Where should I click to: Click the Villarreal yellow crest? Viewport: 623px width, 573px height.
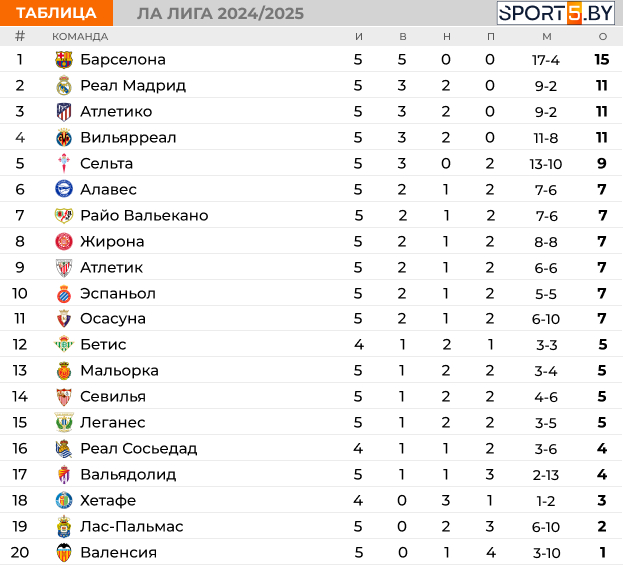tap(64, 137)
